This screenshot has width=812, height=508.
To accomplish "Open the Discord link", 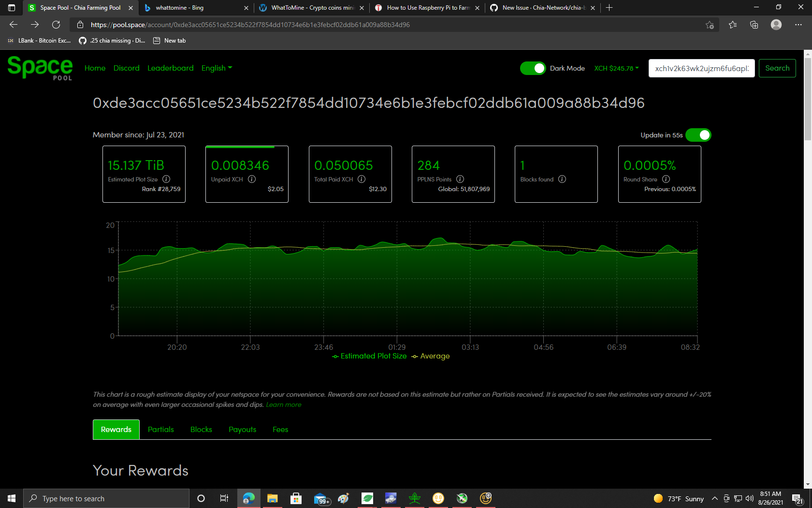I will 127,68.
